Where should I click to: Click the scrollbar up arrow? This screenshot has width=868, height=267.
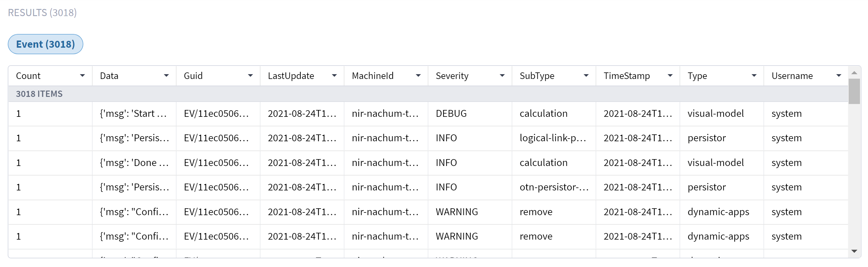point(854,72)
